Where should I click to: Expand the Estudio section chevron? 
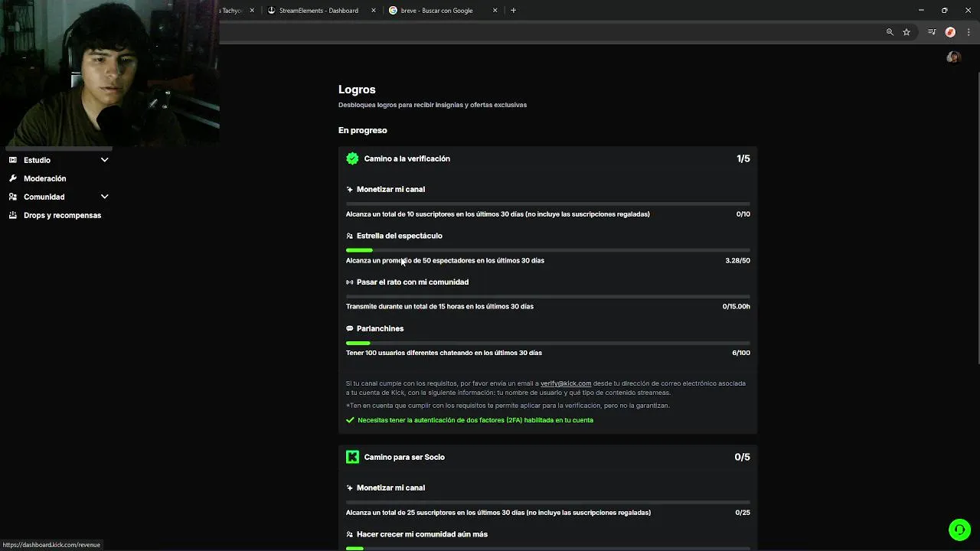click(x=105, y=160)
